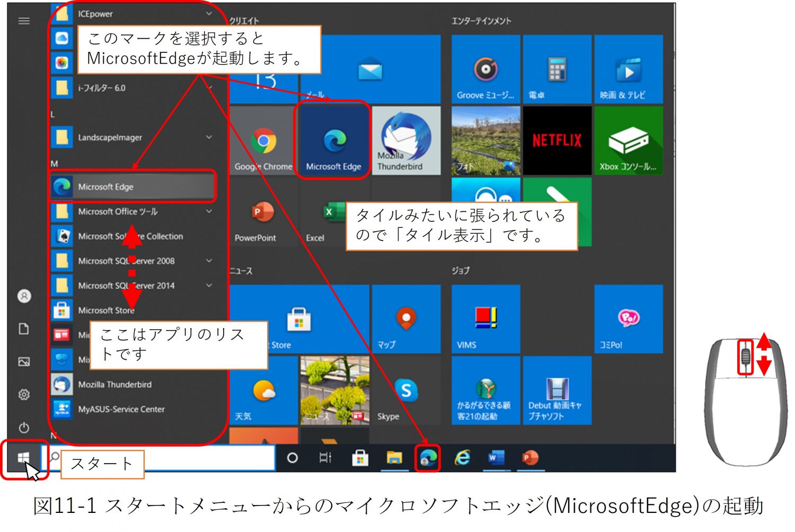Viewport: 795px width, 532px height.
Task: Click the Cortana circle on taskbar
Action: pyautogui.click(x=292, y=458)
